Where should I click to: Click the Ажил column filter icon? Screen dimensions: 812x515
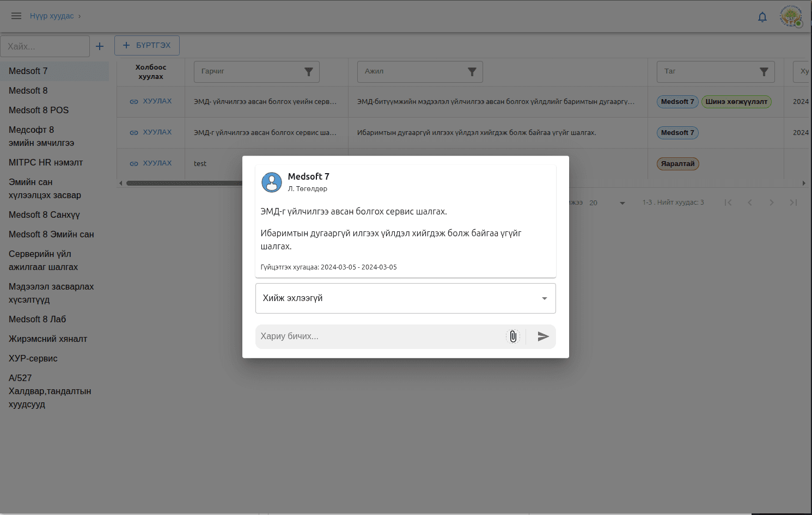(x=472, y=72)
